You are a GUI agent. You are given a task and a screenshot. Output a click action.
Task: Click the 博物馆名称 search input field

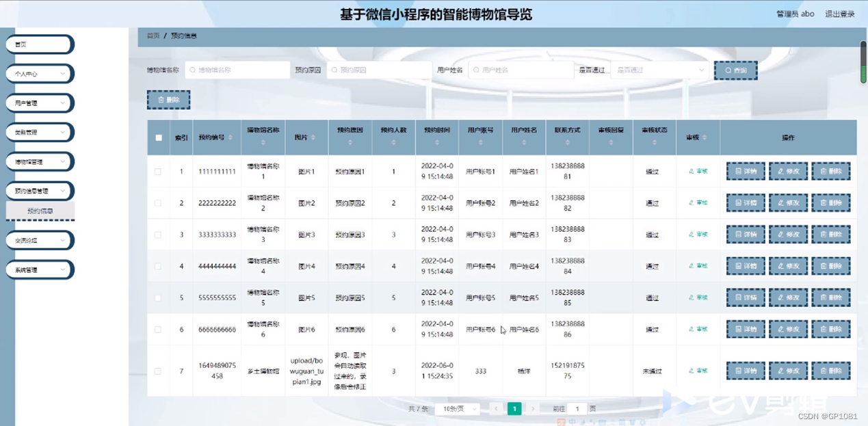point(237,70)
